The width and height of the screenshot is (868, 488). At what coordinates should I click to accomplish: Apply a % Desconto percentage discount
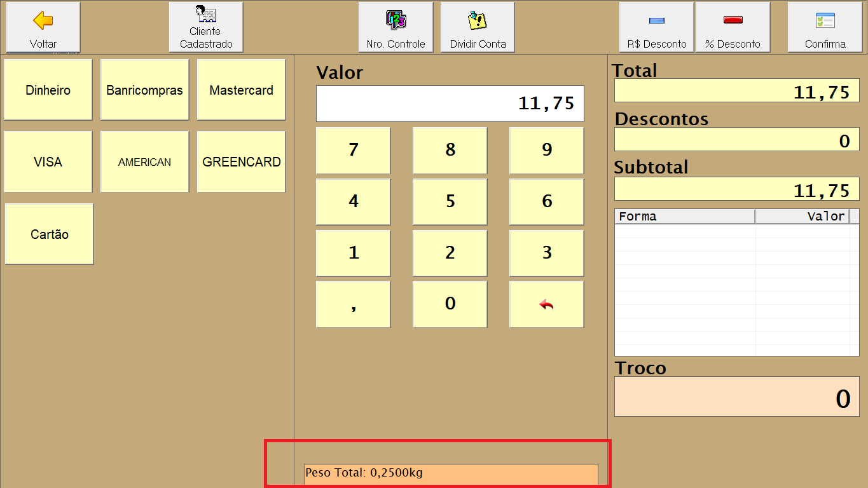[733, 27]
